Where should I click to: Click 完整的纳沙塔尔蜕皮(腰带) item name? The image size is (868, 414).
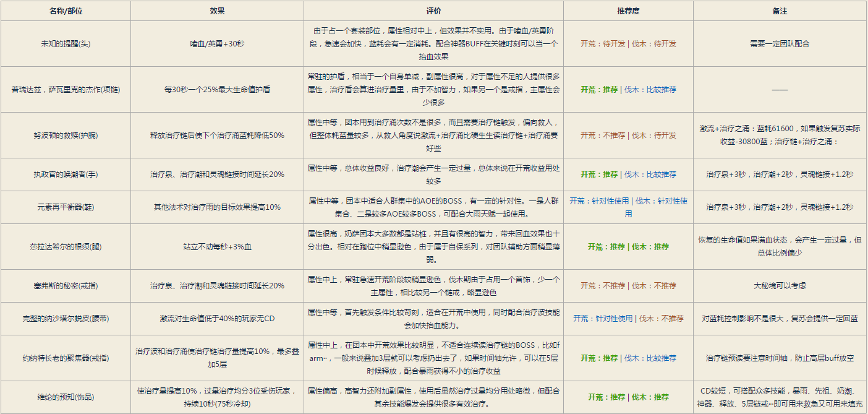[x=66, y=319]
